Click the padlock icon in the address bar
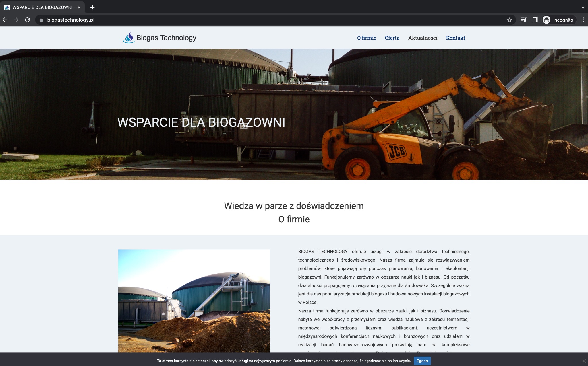 coord(41,20)
